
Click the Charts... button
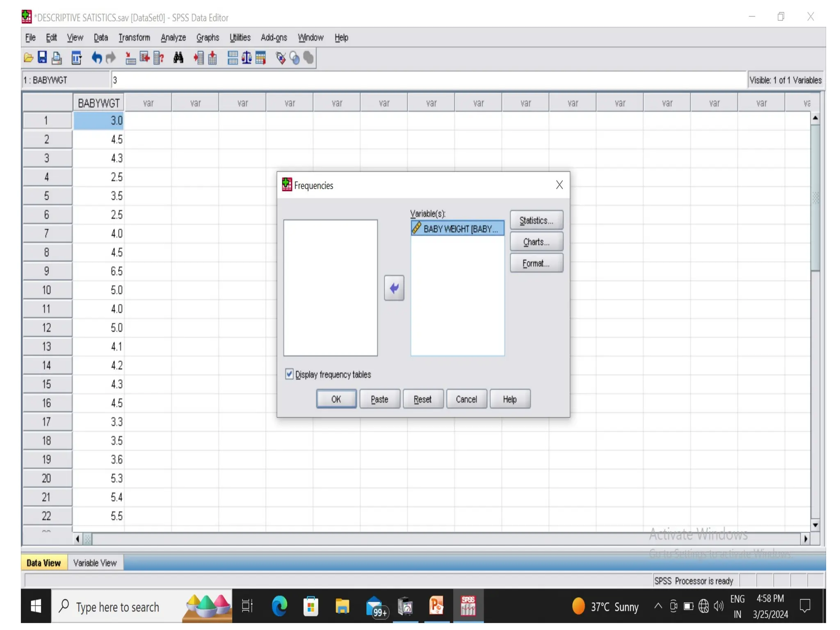(536, 242)
